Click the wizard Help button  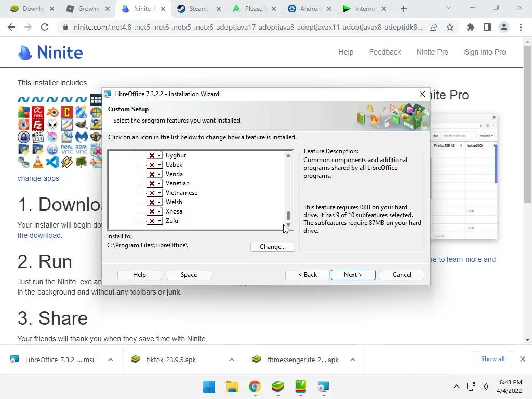click(x=139, y=275)
